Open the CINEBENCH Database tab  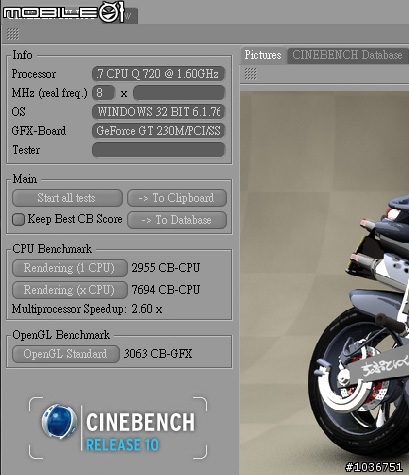point(347,55)
